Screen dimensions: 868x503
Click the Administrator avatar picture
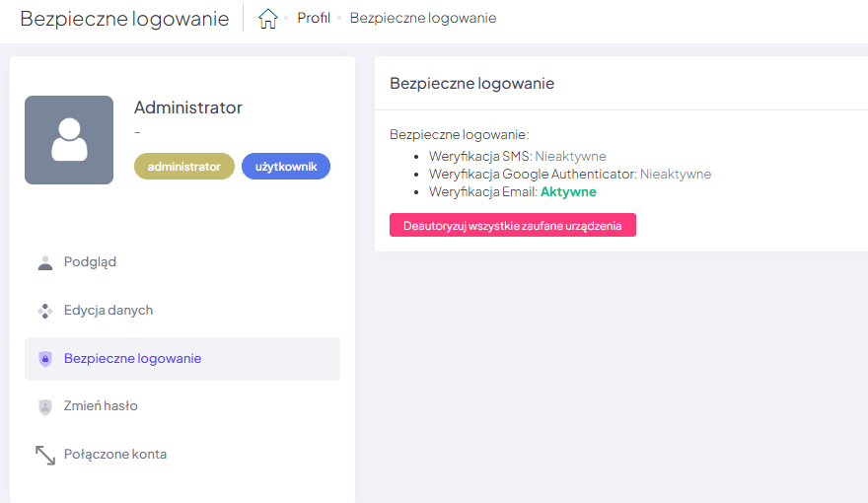point(69,140)
